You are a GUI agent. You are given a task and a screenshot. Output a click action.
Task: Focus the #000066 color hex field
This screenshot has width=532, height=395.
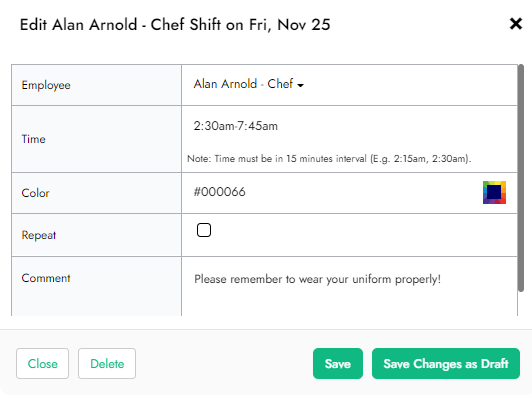[336, 192]
